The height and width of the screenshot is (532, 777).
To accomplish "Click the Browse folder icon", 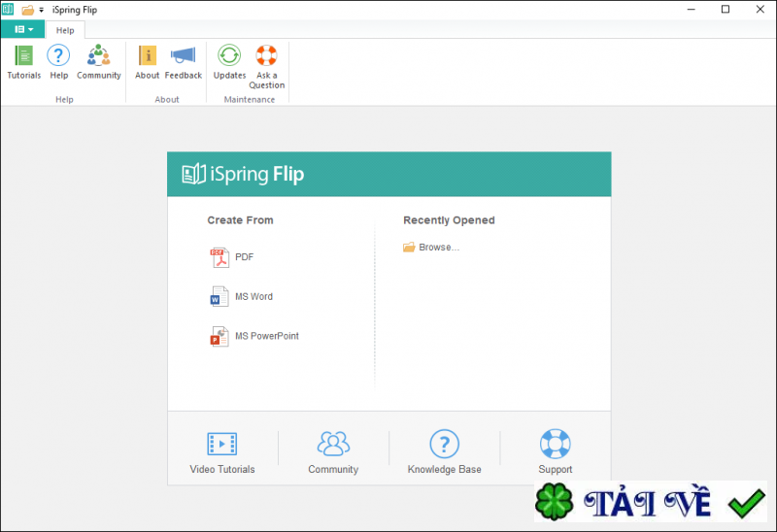I will pos(409,248).
